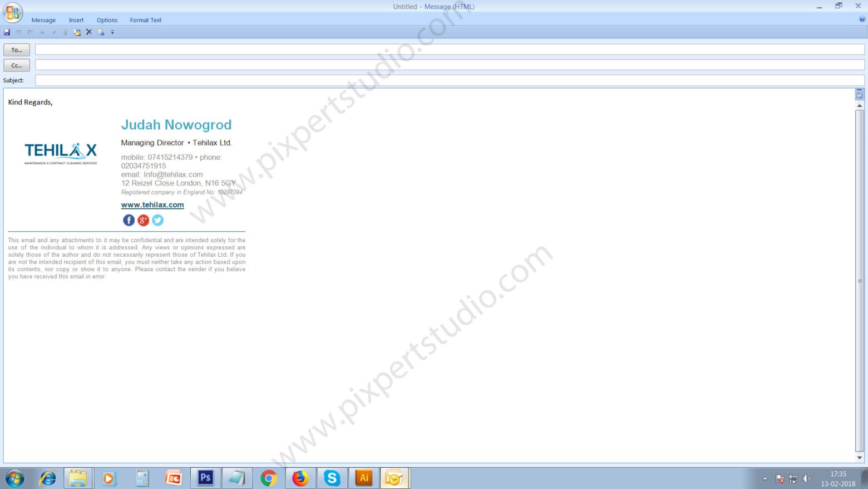
Task: Click the Save icon in Quick Access toolbar
Action: coord(7,32)
